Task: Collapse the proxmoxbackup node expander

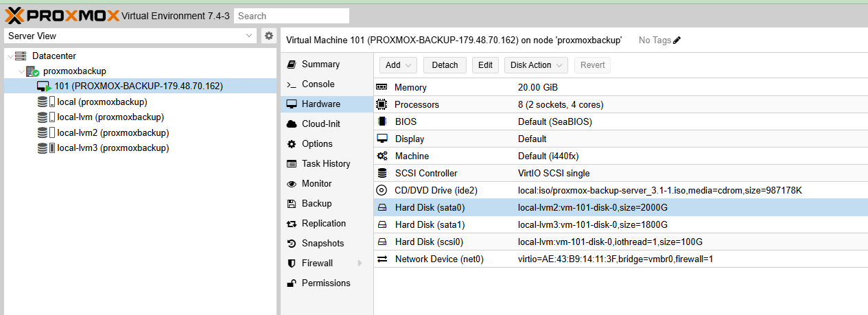Action: 21,71
